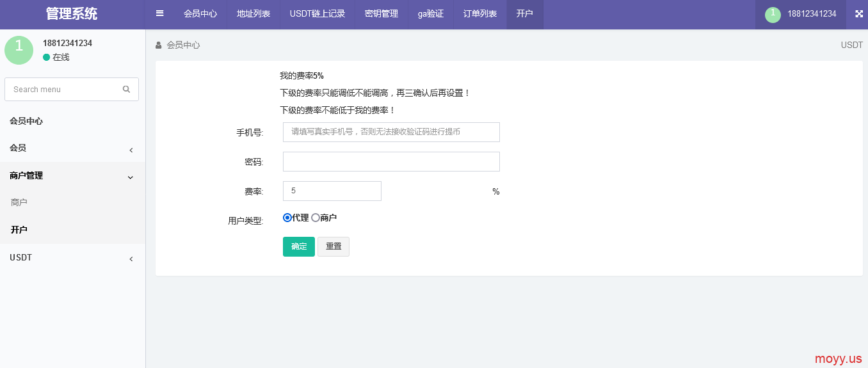Viewport: 868px width, 368px height.
Task: Open 会员中心 in the sidebar
Action: 72,121
